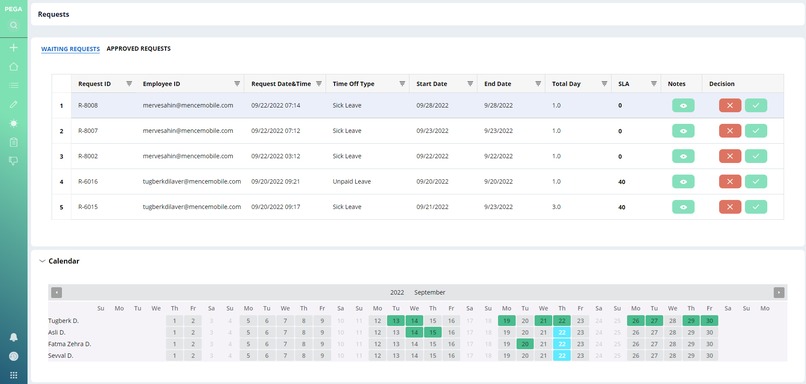Click the plus create icon in sidebar
Image resolution: width=806 pixels, height=384 pixels.
point(14,48)
